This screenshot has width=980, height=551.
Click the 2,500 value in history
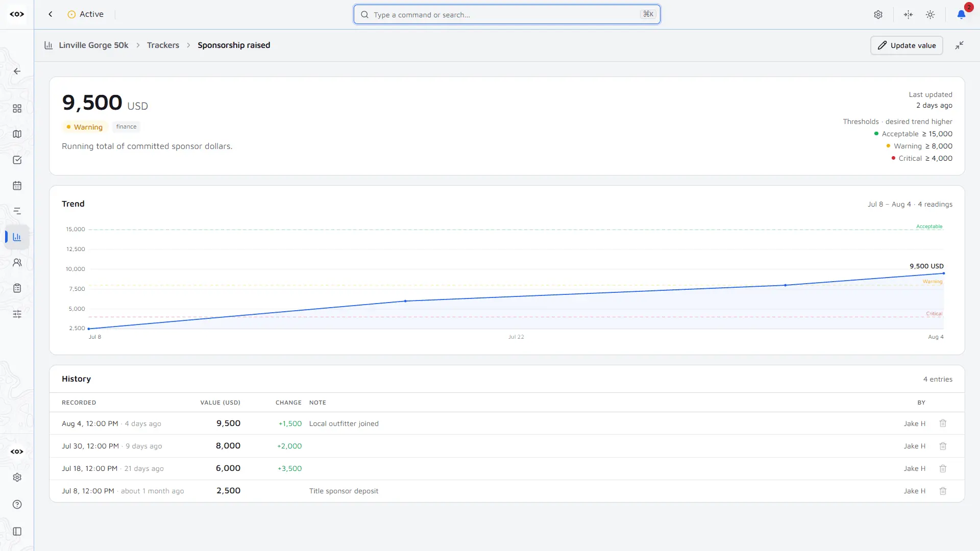tap(228, 491)
